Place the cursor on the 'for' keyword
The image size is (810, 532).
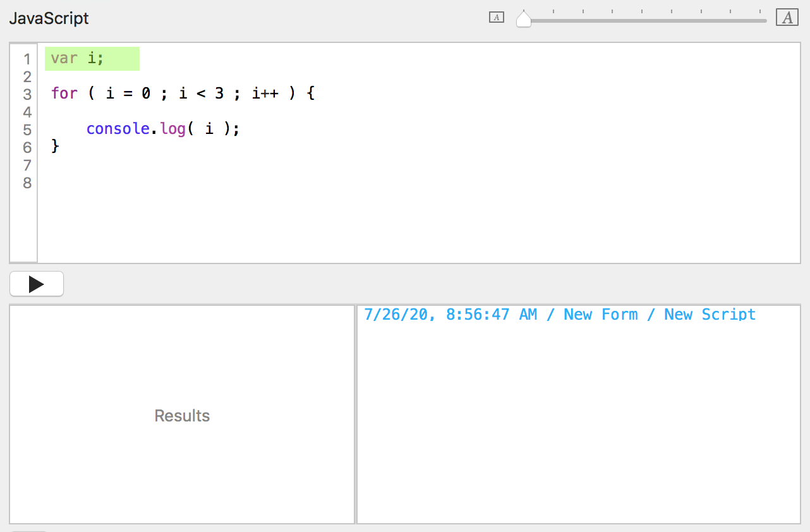pyautogui.click(x=64, y=94)
